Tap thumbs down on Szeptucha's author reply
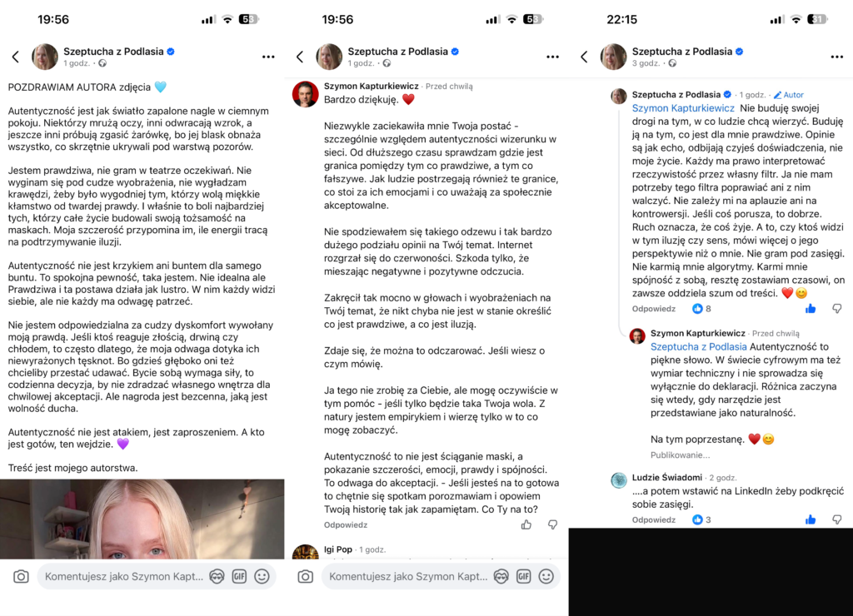The width and height of the screenshot is (853, 616). (x=837, y=309)
